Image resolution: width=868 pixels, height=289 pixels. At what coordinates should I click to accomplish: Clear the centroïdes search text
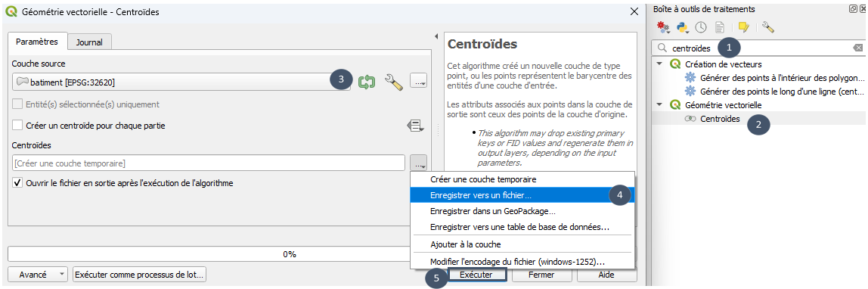(858, 48)
